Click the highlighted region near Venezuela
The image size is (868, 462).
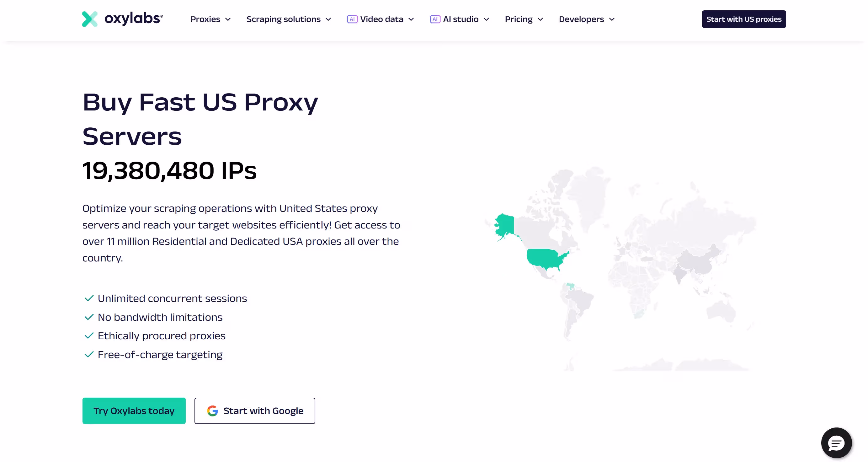571,286
